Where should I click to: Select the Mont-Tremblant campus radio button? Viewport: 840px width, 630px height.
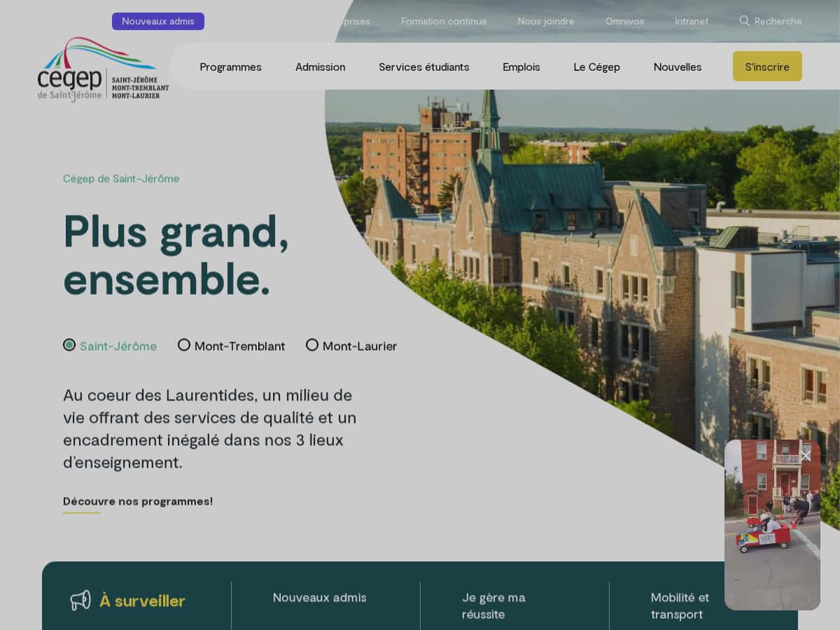pos(184,345)
